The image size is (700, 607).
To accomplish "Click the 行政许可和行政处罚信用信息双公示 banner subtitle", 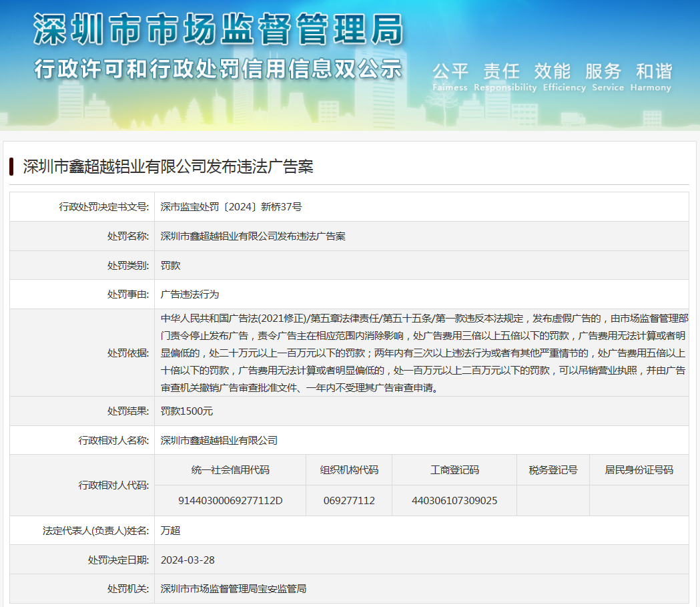I will [218, 69].
